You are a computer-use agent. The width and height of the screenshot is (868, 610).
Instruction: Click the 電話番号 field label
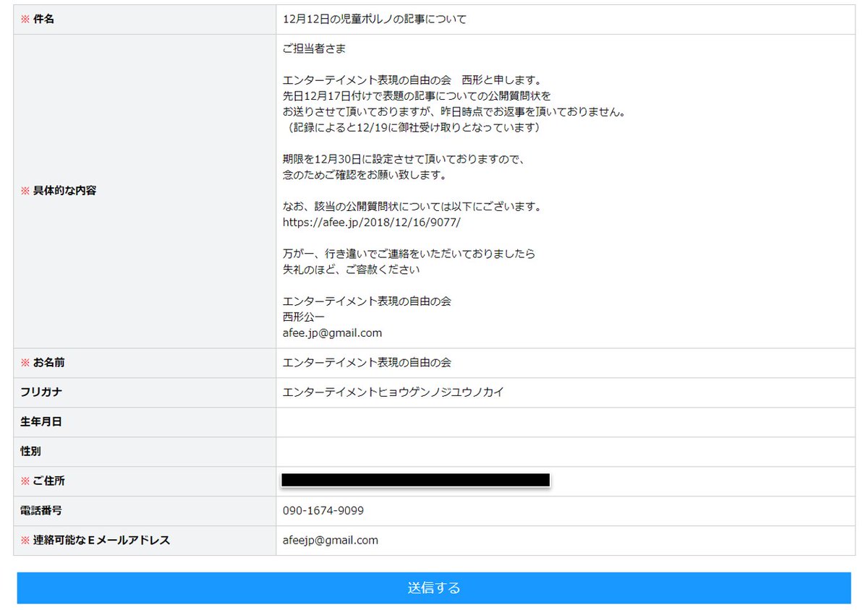tap(41, 511)
